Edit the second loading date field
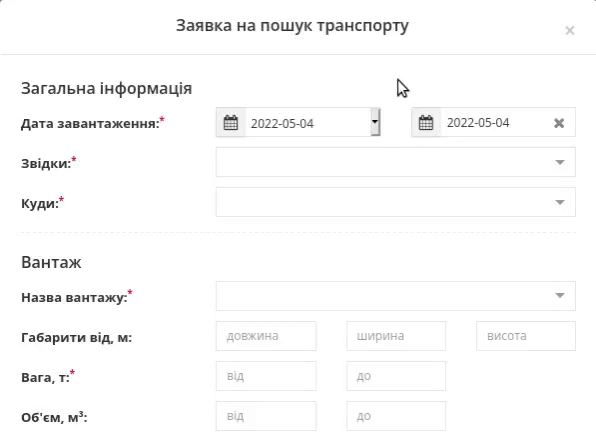The width and height of the screenshot is (596, 438). click(494, 122)
